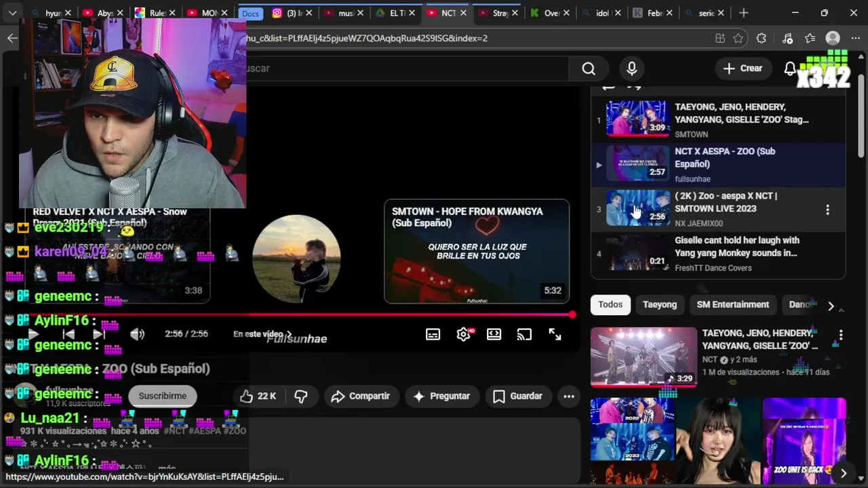The height and width of the screenshot is (488, 868).
Task: Cast the video with the cast icon
Action: [524, 334]
